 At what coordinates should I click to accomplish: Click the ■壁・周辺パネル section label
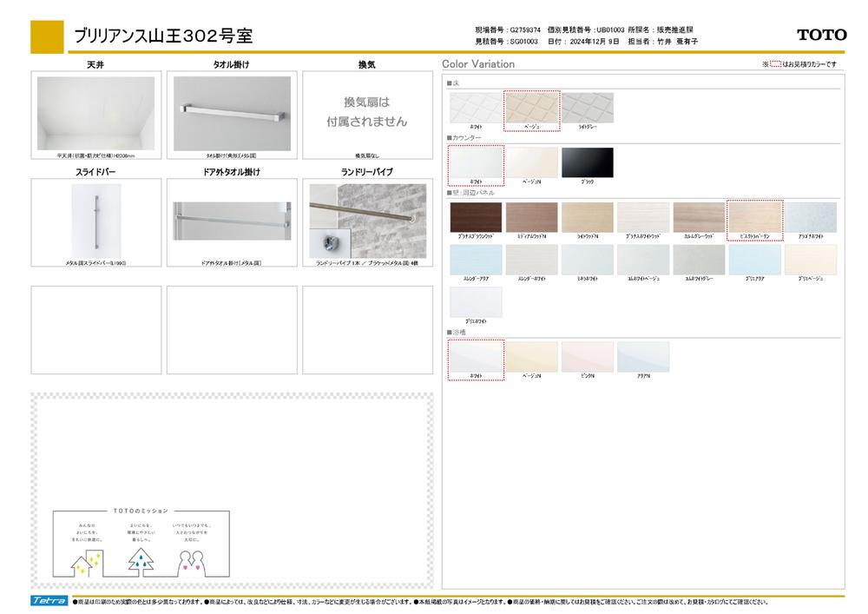pyautogui.click(x=470, y=193)
